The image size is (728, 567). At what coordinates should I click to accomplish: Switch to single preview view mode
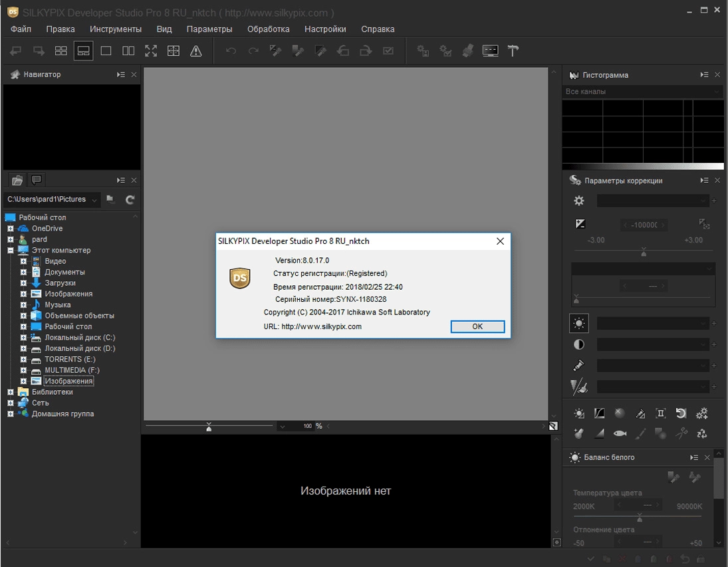[x=106, y=51]
